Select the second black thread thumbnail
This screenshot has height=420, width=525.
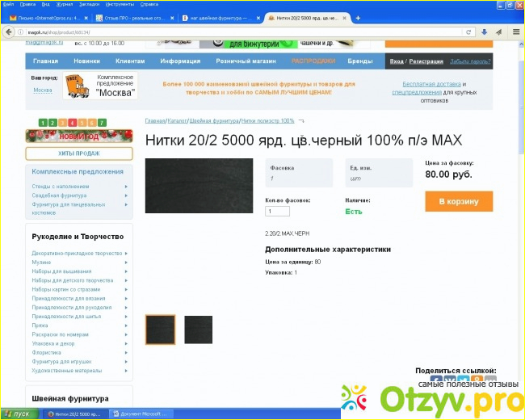(x=199, y=330)
